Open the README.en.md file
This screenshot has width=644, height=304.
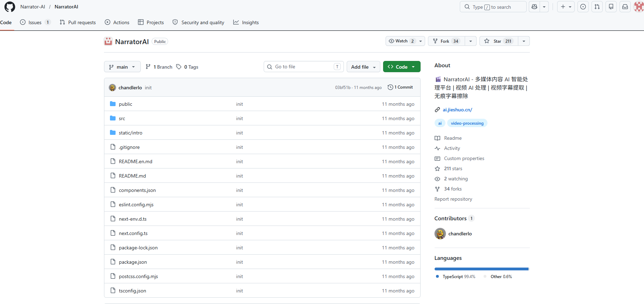click(x=136, y=161)
